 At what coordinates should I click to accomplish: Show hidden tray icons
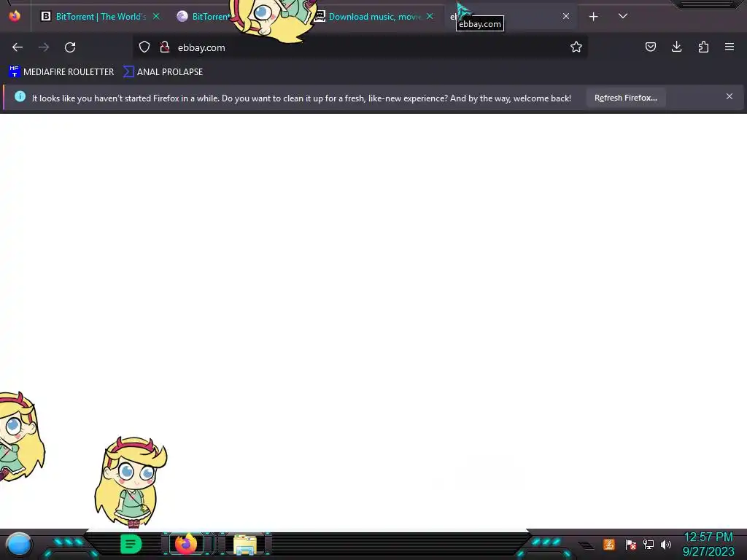587,545
